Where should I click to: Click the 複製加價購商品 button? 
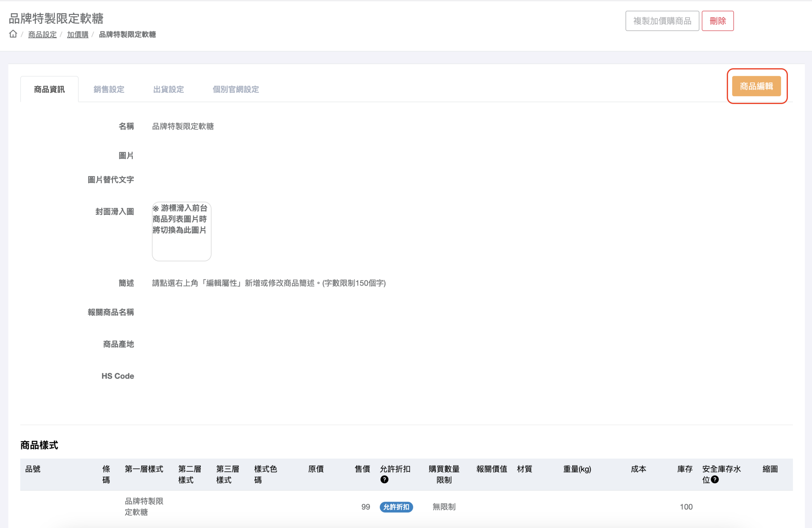pyautogui.click(x=662, y=21)
